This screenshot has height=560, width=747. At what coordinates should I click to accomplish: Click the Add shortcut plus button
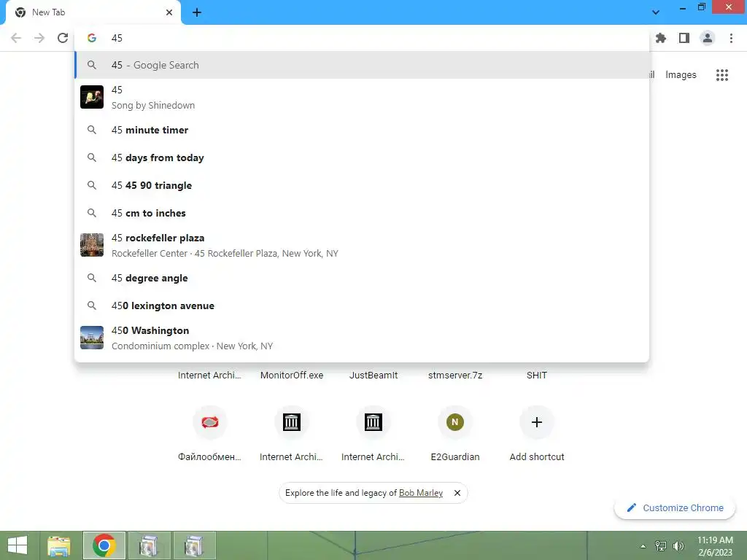coord(537,422)
